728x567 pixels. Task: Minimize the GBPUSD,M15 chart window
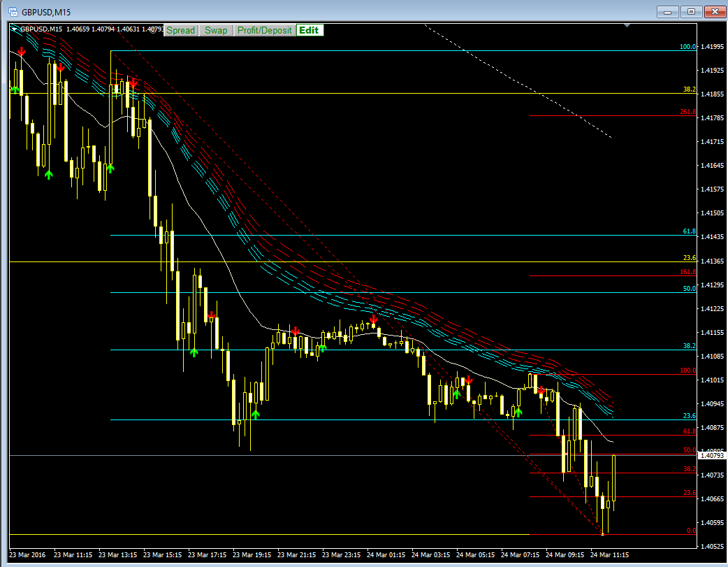(668, 12)
